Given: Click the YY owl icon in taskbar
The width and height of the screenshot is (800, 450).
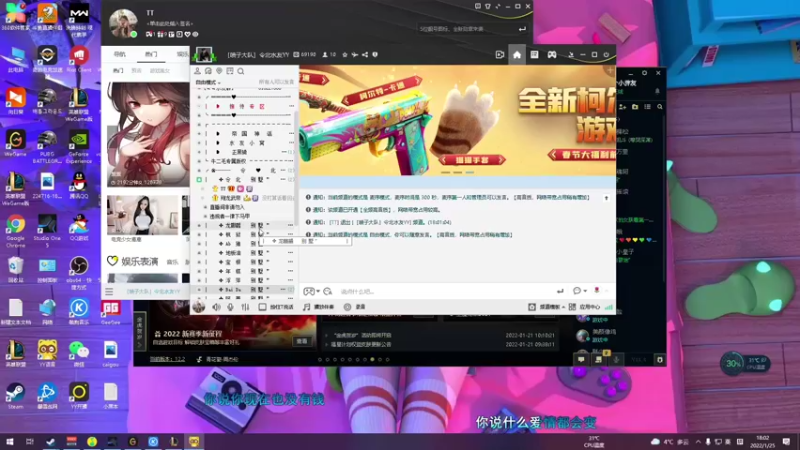Looking at the screenshot, I should (194, 441).
